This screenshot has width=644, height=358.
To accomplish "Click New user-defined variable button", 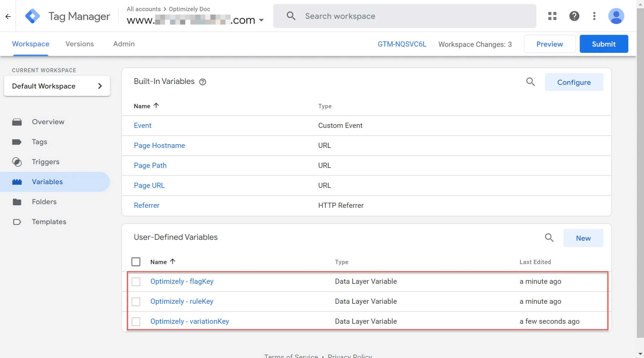I will click(583, 238).
